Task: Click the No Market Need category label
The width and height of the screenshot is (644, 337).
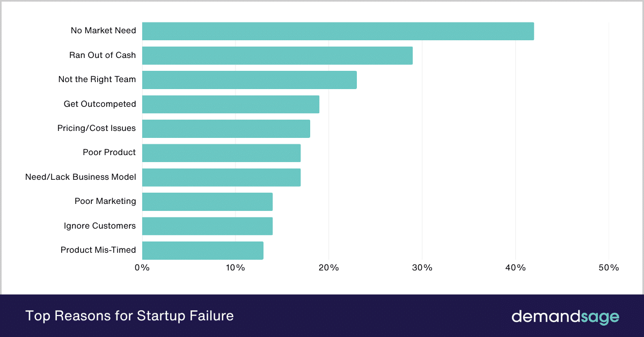Action: click(103, 31)
